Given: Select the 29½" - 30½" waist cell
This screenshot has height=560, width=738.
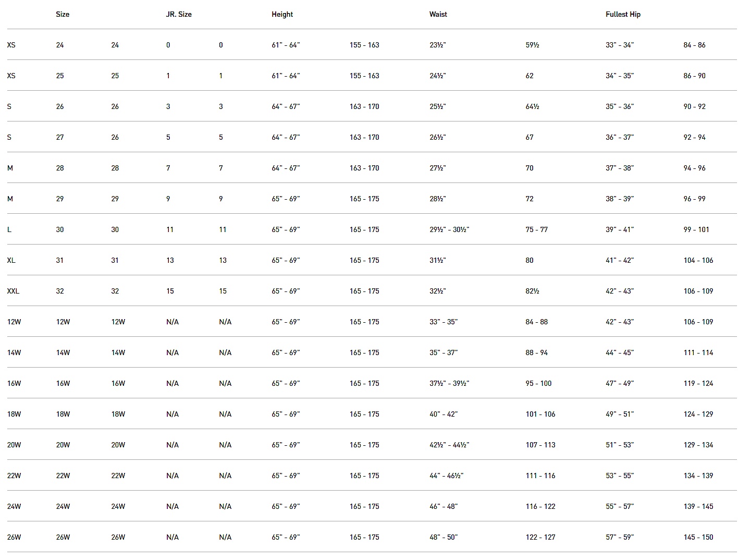Looking at the screenshot, I should 449,229.
